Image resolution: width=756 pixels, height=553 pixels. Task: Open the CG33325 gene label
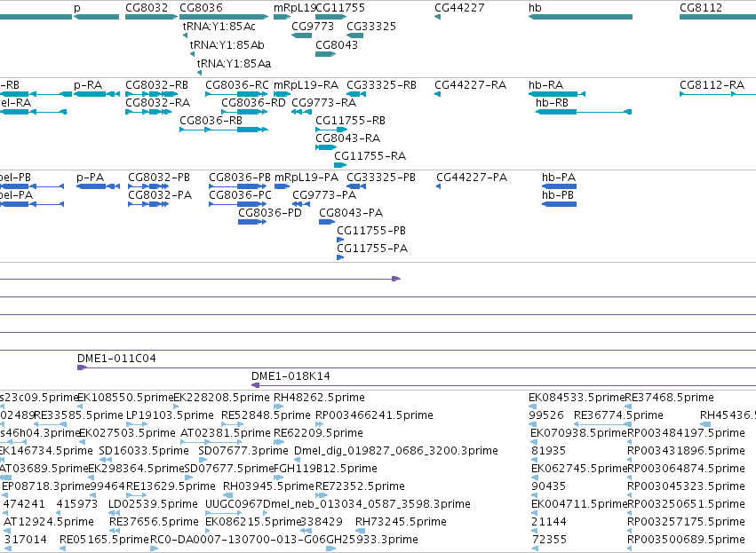coord(371,27)
